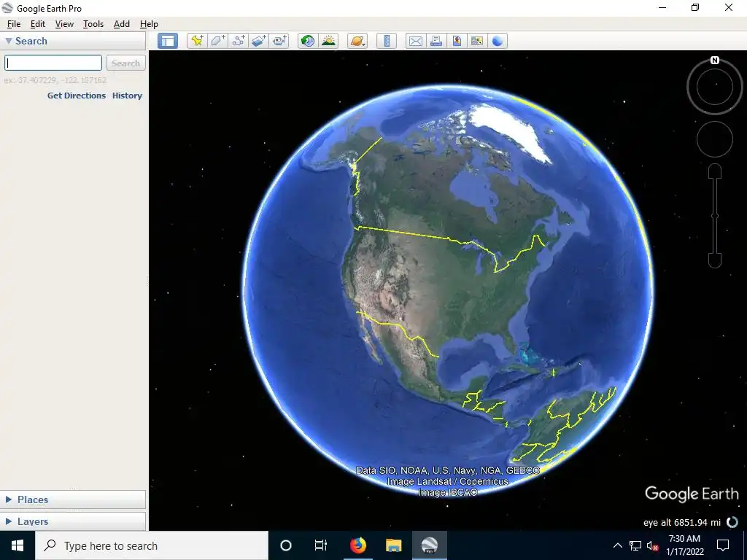The height and width of the screenshot is (560, 747).
Task: Open the Tools menu
Action: [93, 24]
